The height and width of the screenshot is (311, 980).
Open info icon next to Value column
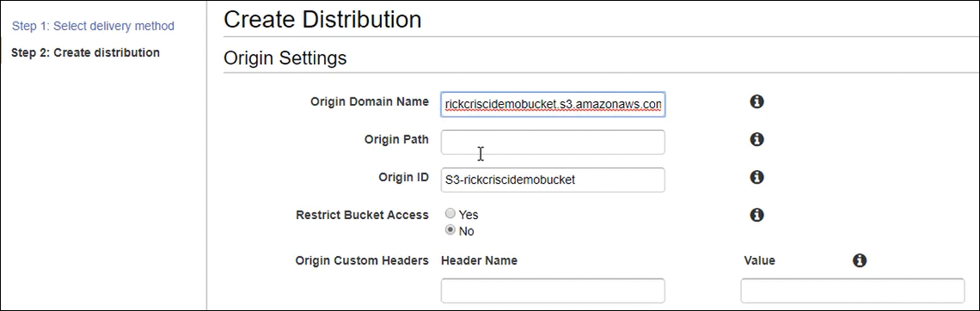[x=860, y=260]
